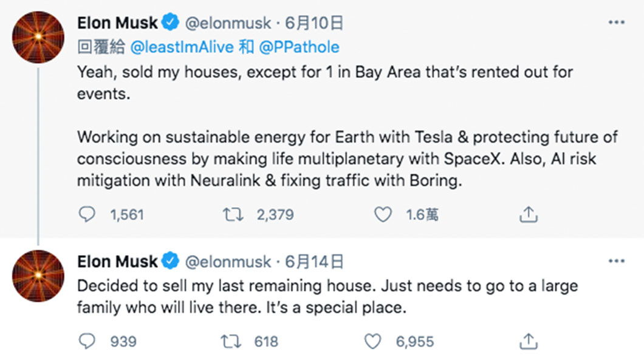The image size is (644, 362).
Task: Reply to the last remaining house tweet
Action: [87, 341]
